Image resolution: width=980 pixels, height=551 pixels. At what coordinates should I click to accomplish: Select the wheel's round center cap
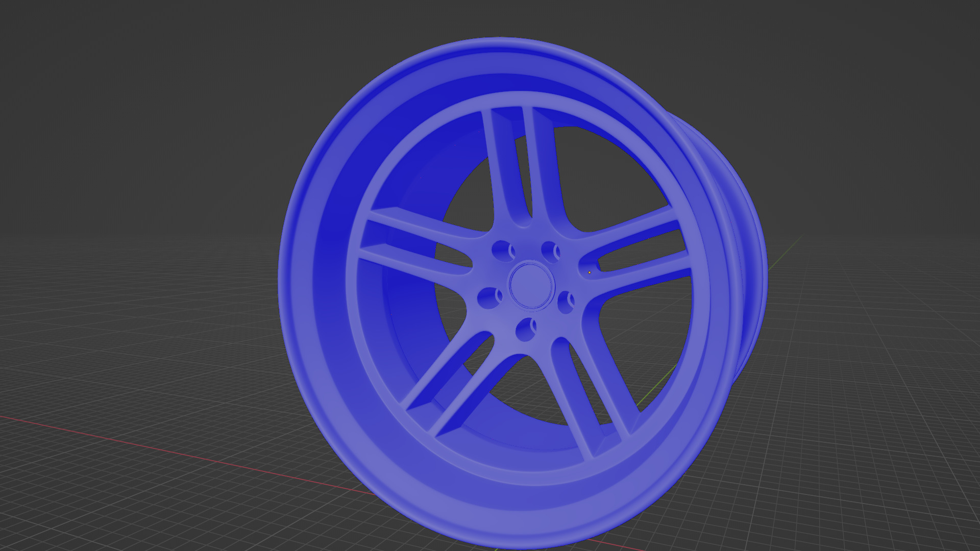[531, 286]
